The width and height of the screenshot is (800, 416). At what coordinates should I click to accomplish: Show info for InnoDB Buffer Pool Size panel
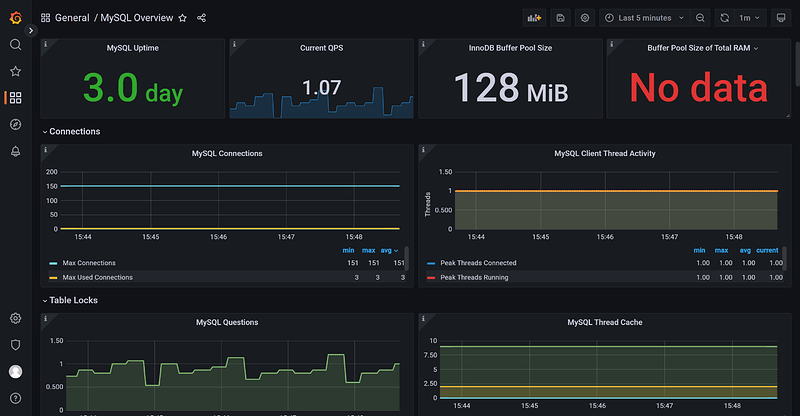pos(423,44)
